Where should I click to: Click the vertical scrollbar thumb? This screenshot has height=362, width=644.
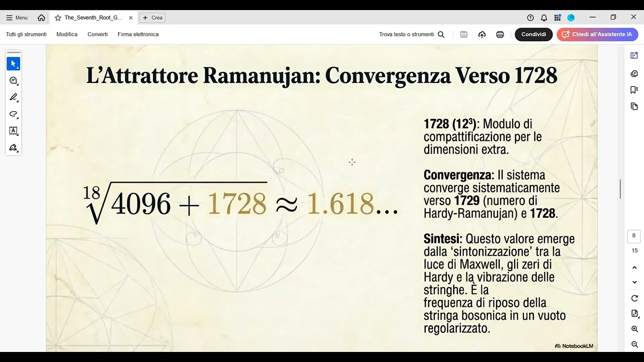tap(620, 189)
